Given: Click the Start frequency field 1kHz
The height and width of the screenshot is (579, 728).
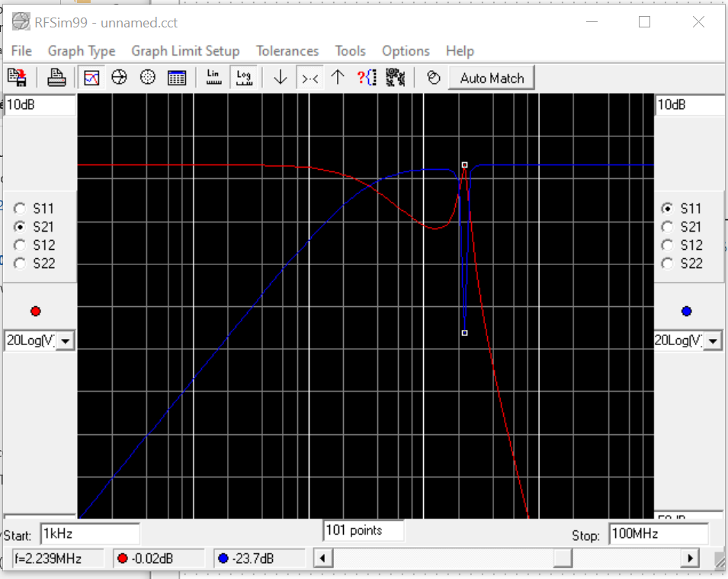Looking at the screenshot, I should pyautogui.click(x=90, y=533).
